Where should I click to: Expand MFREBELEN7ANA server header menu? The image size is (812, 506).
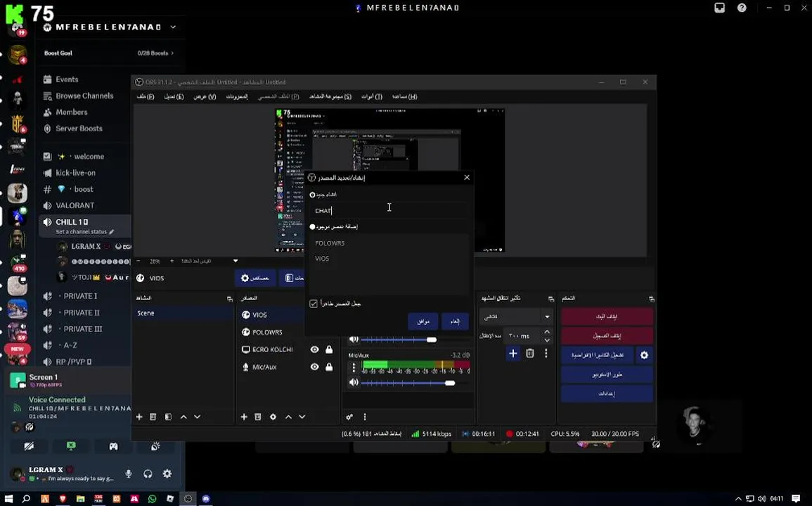[x=173, y=27]
